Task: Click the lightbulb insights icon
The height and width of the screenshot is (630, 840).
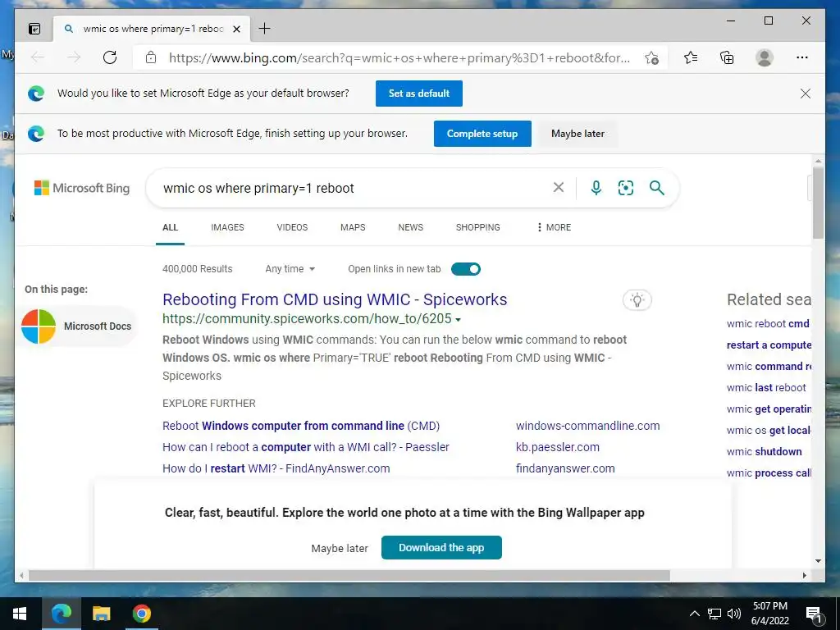Action: click(637, 300)
